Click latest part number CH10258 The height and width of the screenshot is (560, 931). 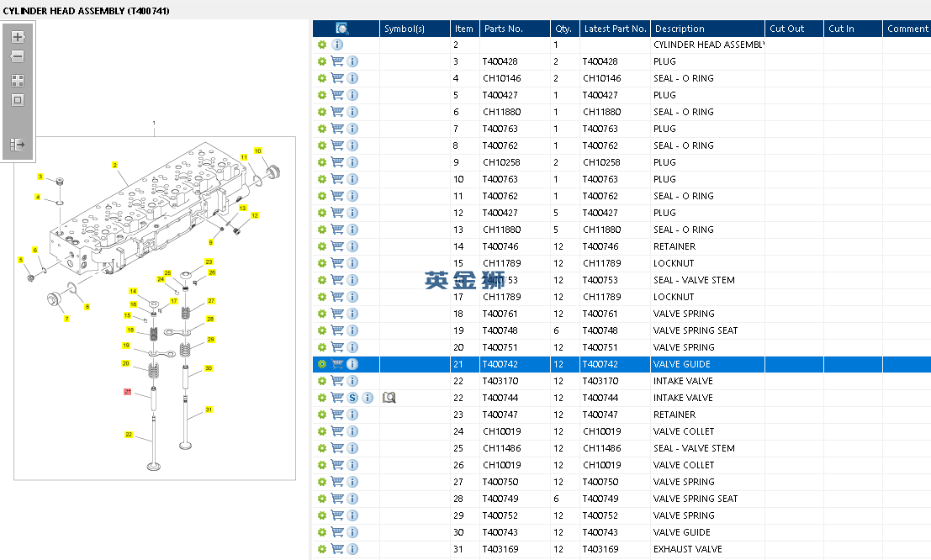pyautogui.click(x=601, y=162)
